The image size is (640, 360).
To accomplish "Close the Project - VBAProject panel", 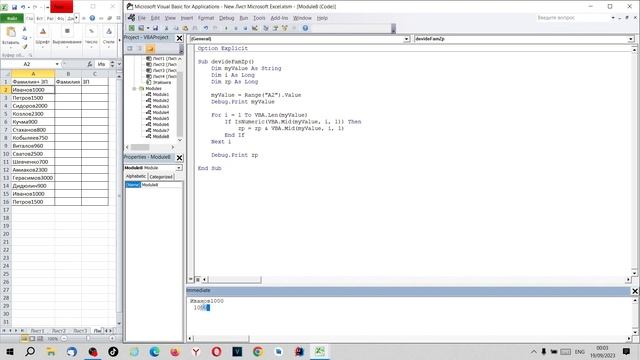I will (179, 38).
